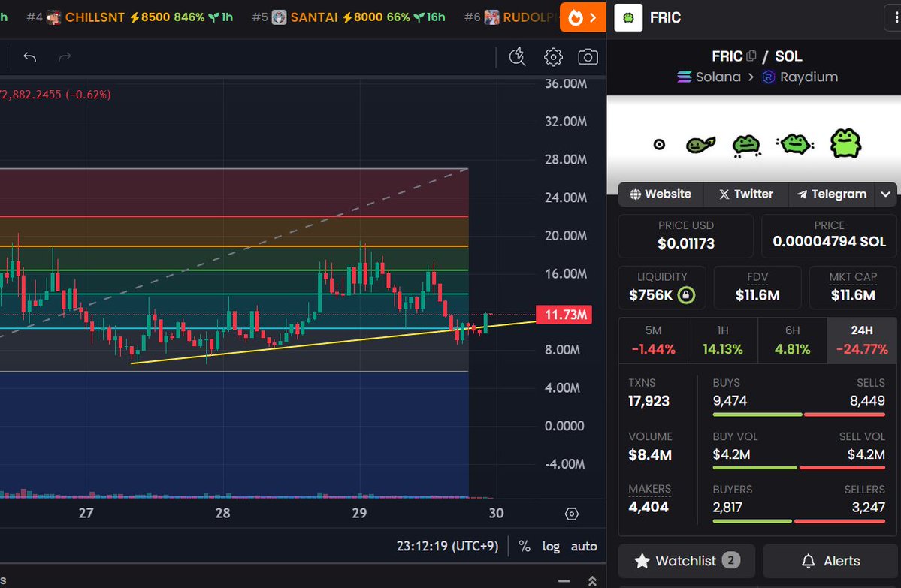Toggle log scale on the chart
The height and width of the screenshot is (588, 901).
coord(551,546)
